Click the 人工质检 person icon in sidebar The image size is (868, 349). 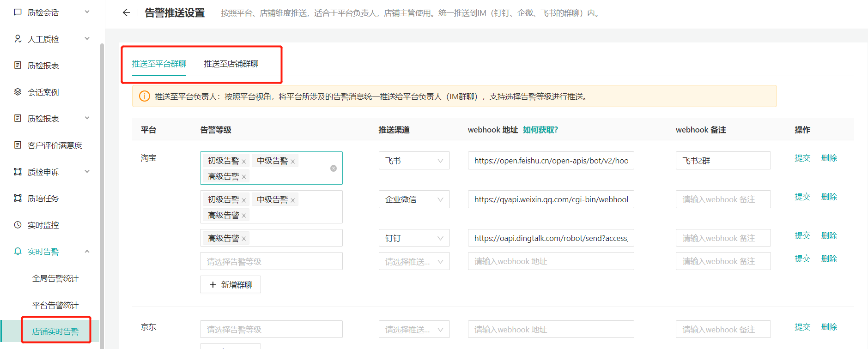pyautogui.click(x=18, y=39)
